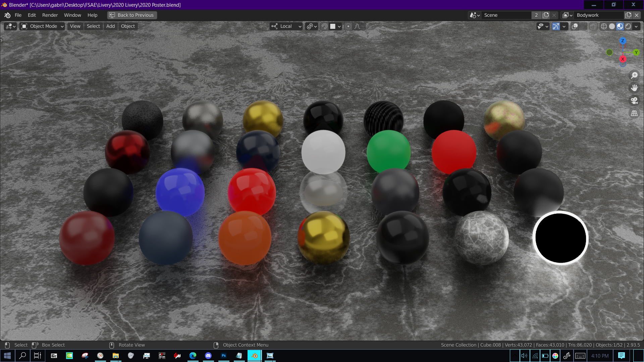Viewport: 644px width, 362px height.
Task: Click the red X axis on the gizmo
Action: [623, 59]
